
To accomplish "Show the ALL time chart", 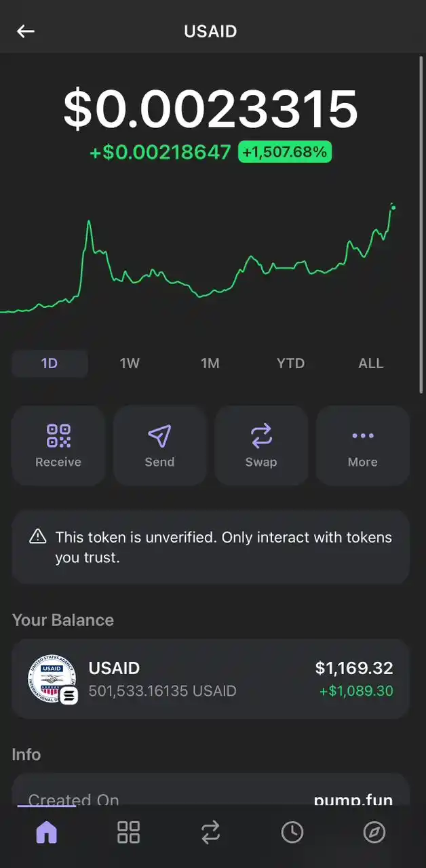I will (x=371, y=363).
